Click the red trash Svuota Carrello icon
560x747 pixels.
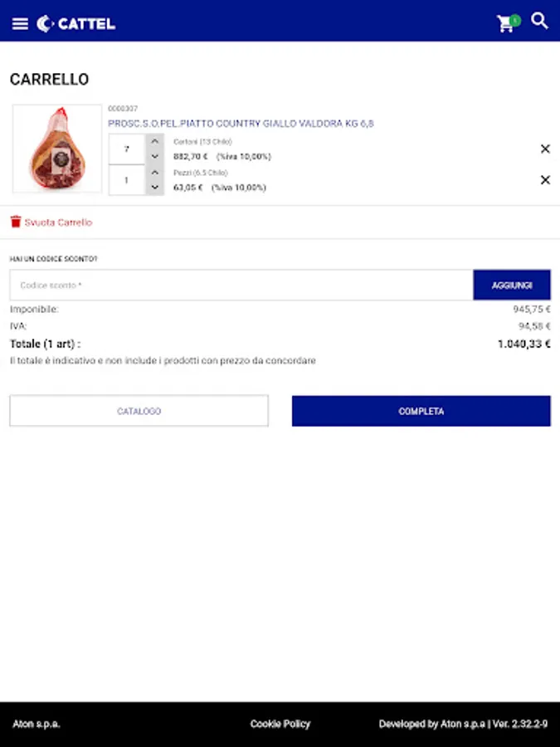[x=16, y=222]
